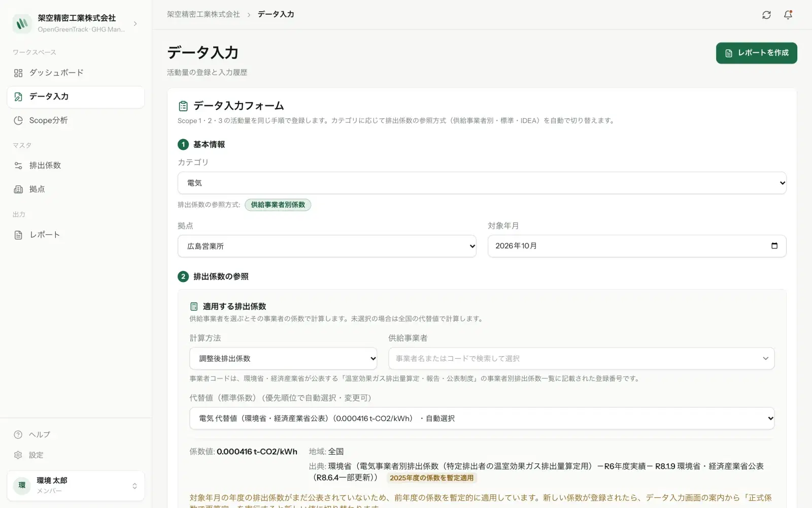Open レポート in the sidebar
812x508 pixels.
(x=76, y=235)
